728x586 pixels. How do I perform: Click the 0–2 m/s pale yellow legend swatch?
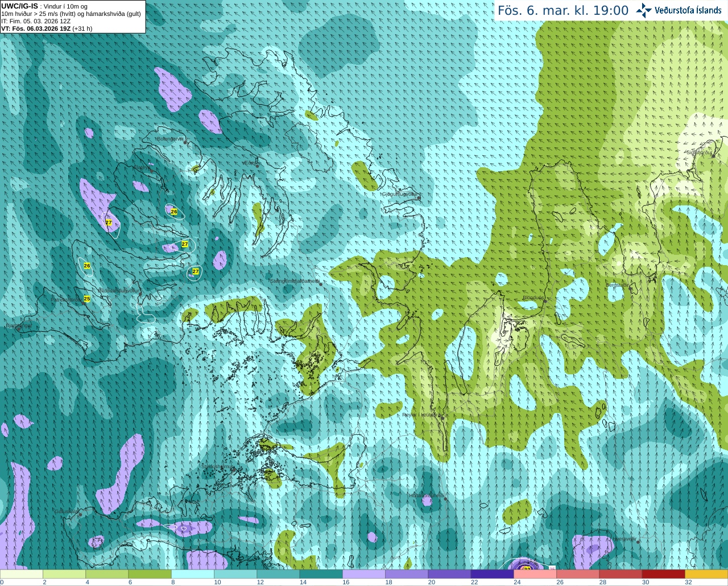point(22,574)
